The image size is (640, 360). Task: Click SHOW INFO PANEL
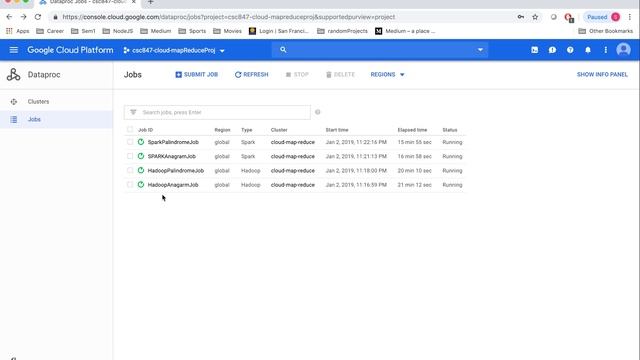tap(602, 75)
